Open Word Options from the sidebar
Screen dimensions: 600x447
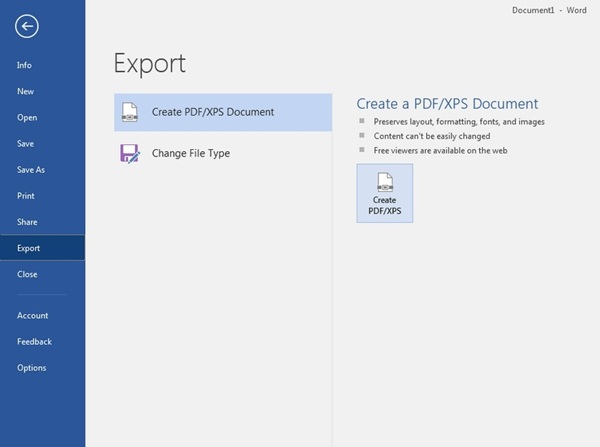[x=31, y=367]
